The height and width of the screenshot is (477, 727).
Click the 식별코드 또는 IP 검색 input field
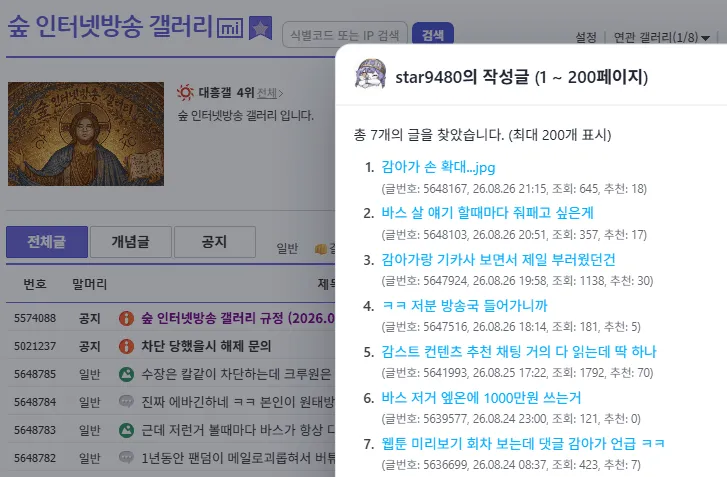coord(344,35)
